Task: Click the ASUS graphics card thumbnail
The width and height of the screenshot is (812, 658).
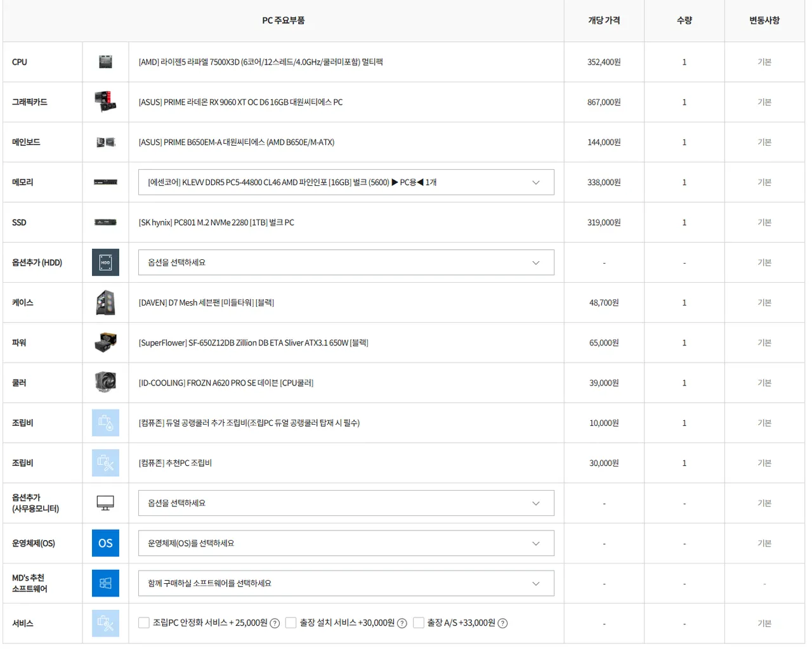Action: click(105, 102)
